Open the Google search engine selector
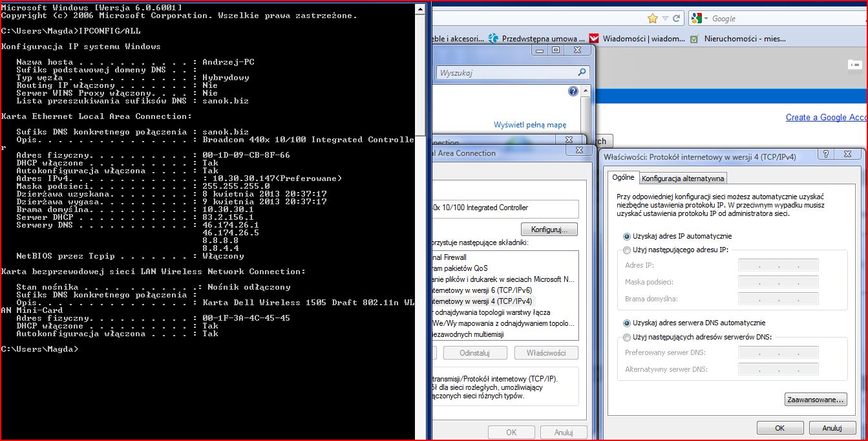Screen dimensions: 868x441 coord(699,19)
